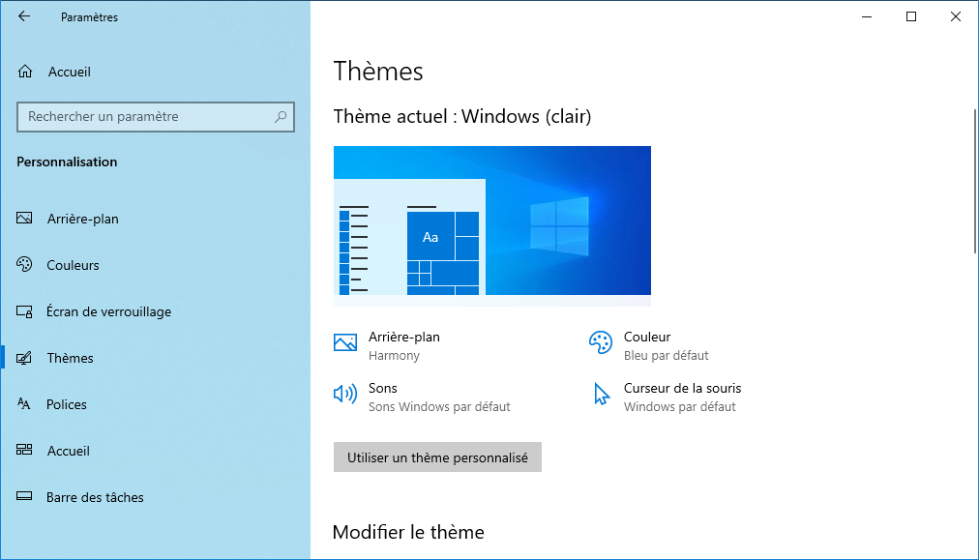979x560 pixels.
Task: Click the Arrière-plan picture icon in sidebar
Action: [x=24, y=218]
